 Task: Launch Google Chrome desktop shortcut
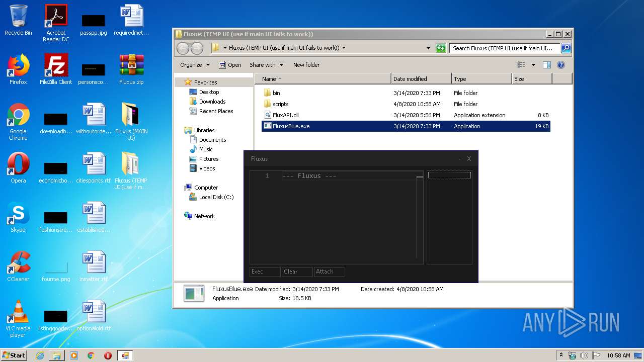coord(18,122)
